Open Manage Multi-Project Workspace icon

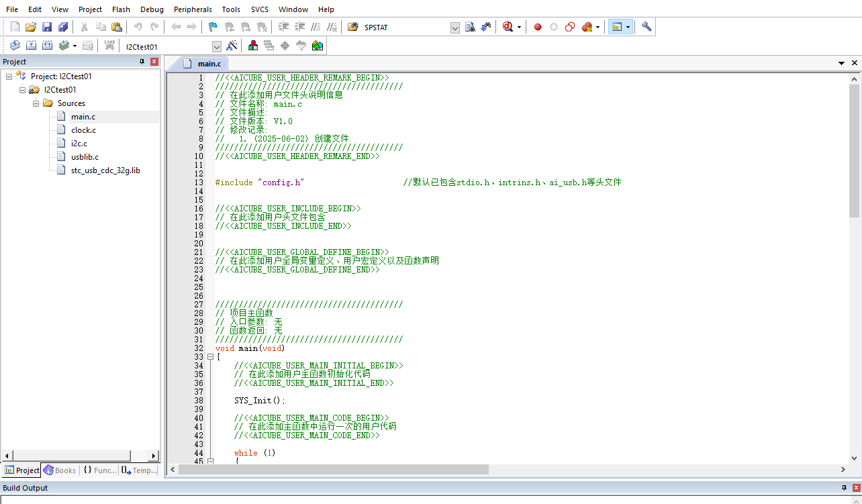[269, 46]
